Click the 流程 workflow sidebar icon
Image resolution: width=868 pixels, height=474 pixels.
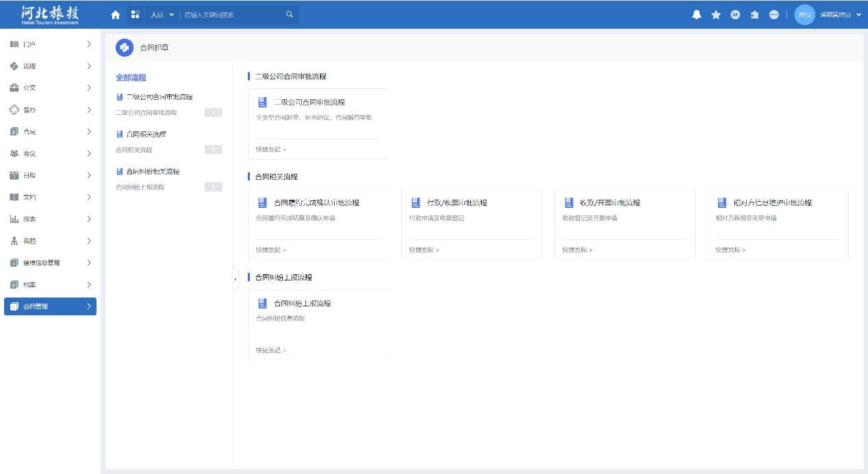pyautogui.click(x=14, y=66)
